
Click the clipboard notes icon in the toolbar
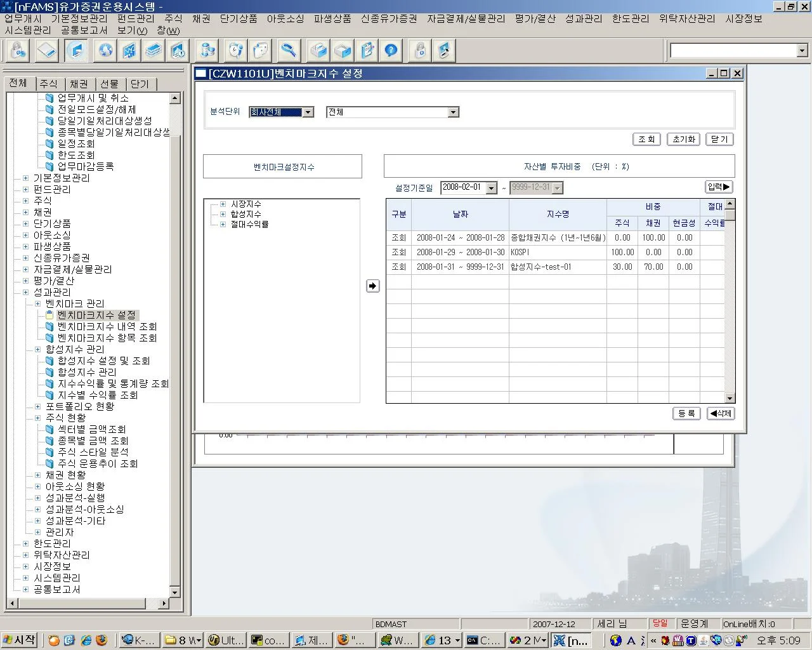click(367, 51)
